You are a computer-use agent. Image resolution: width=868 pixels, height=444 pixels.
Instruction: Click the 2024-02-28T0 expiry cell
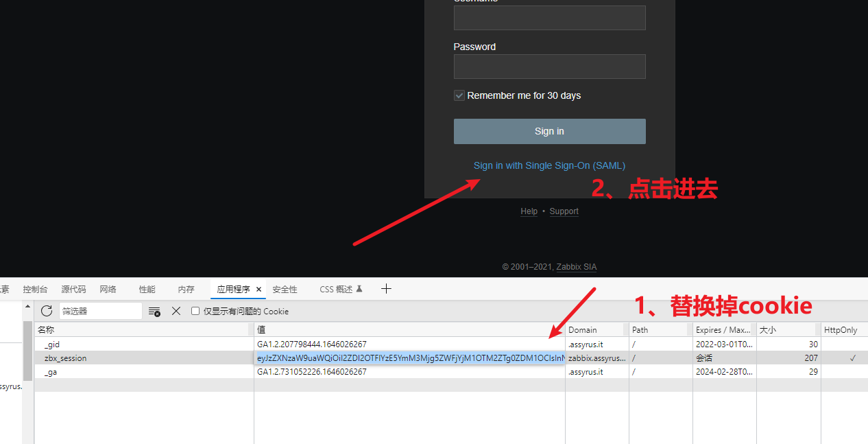pyautogui.click(x=725, y=372)
